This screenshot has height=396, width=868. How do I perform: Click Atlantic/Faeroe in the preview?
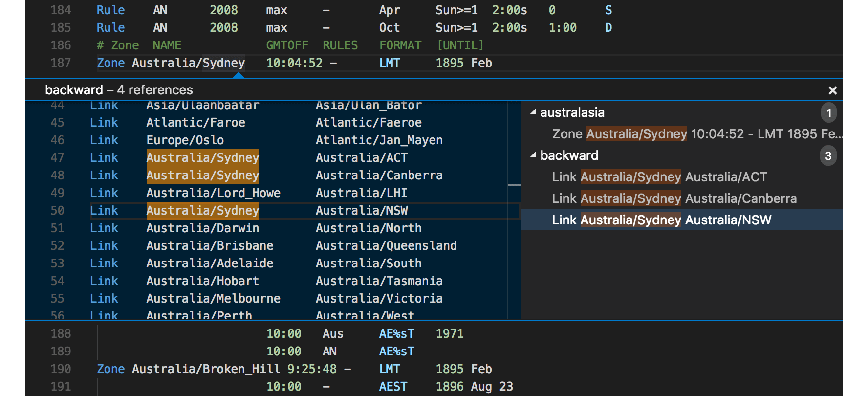pyautogui.click(x=369, y=123)
